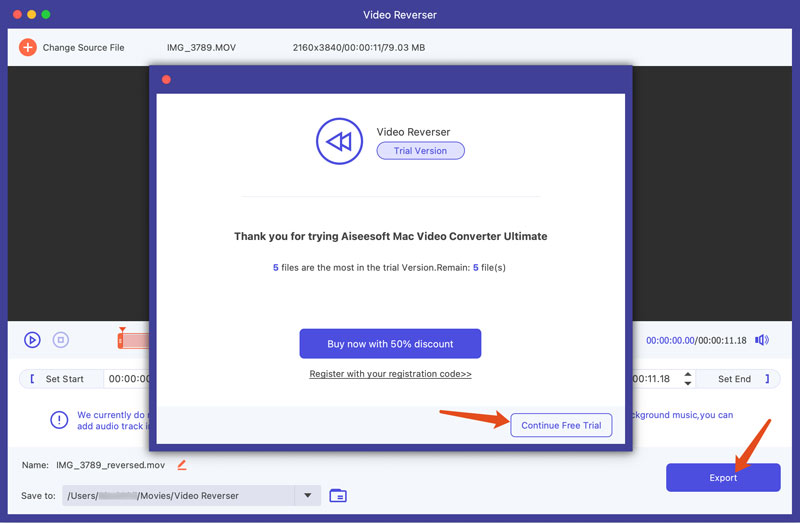Play the video preview

[x=32, y=340]
